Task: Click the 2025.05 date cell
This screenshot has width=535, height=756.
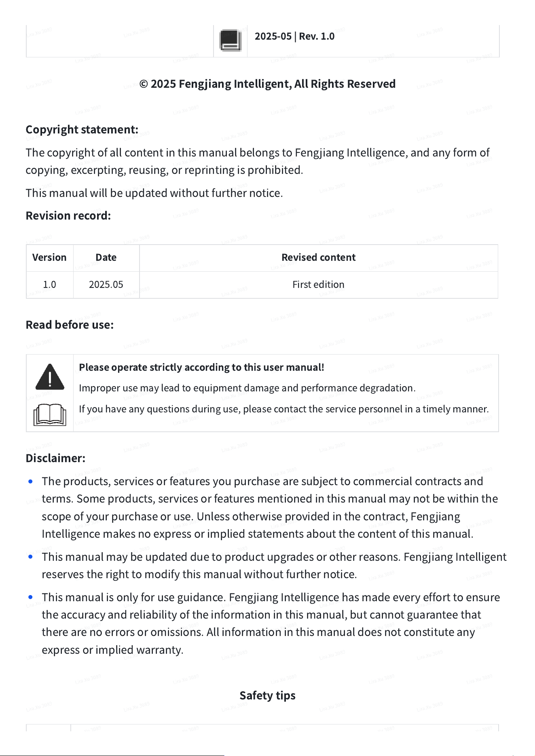Action: coord(106,285)
